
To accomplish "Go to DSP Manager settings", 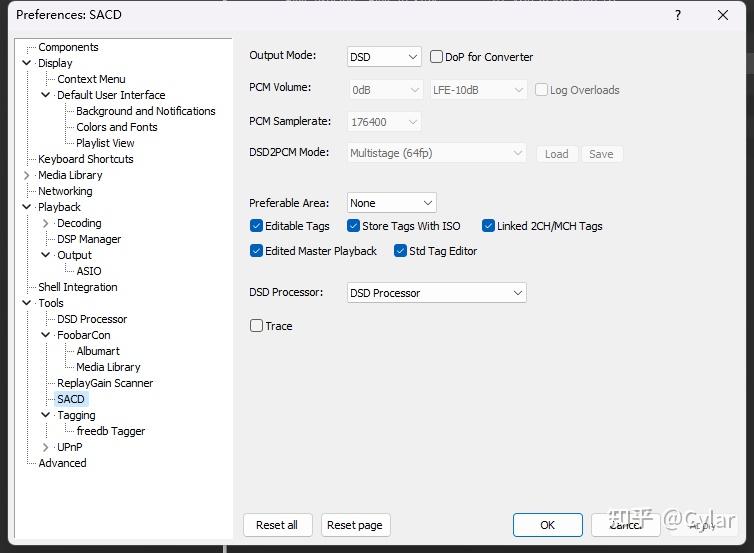I will click(x=89, y=239).
